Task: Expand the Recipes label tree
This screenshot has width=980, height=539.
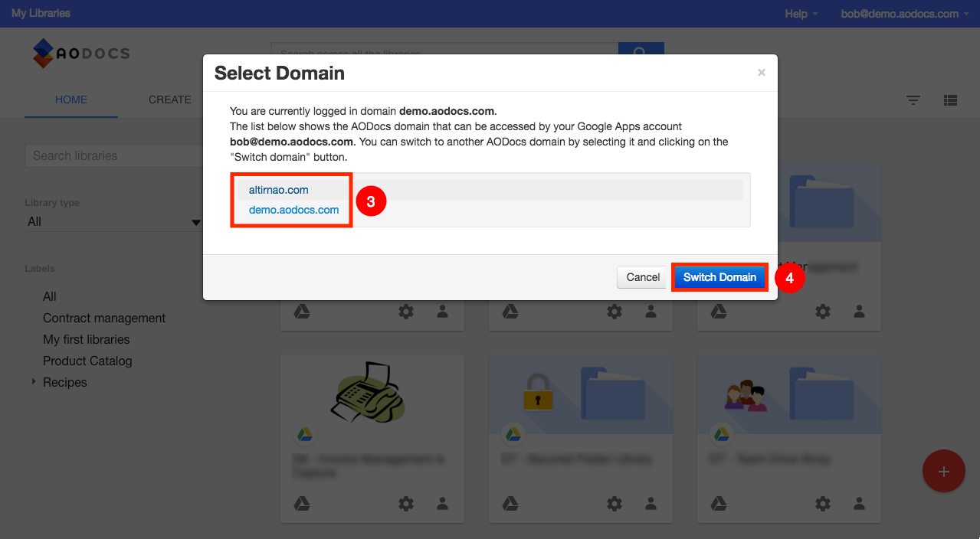Action: pyautogui.click(x=34, y=381)
